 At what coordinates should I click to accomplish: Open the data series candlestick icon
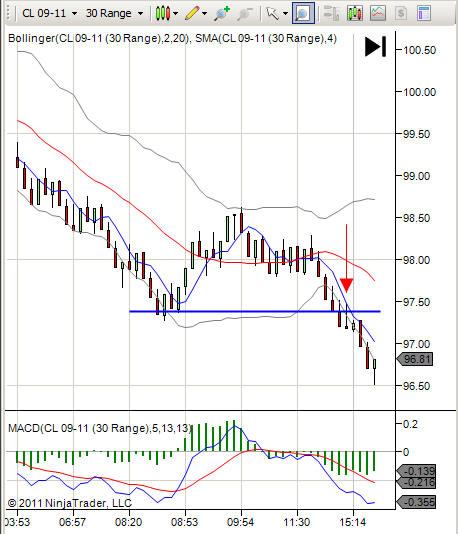(355, 13)
